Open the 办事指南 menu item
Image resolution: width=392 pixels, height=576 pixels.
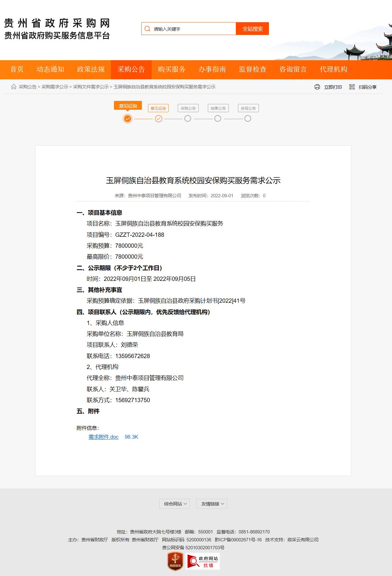tap(212, 69)
